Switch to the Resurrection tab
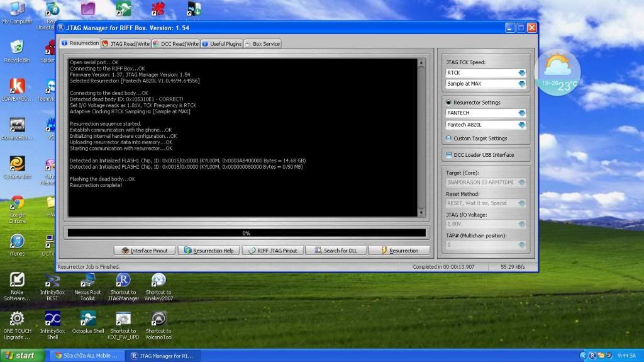 80,43
